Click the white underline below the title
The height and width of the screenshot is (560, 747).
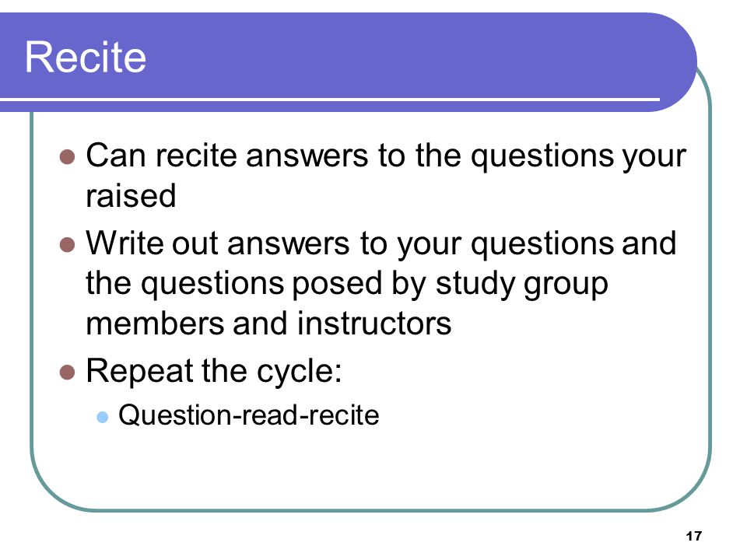(x=330, y=100)
